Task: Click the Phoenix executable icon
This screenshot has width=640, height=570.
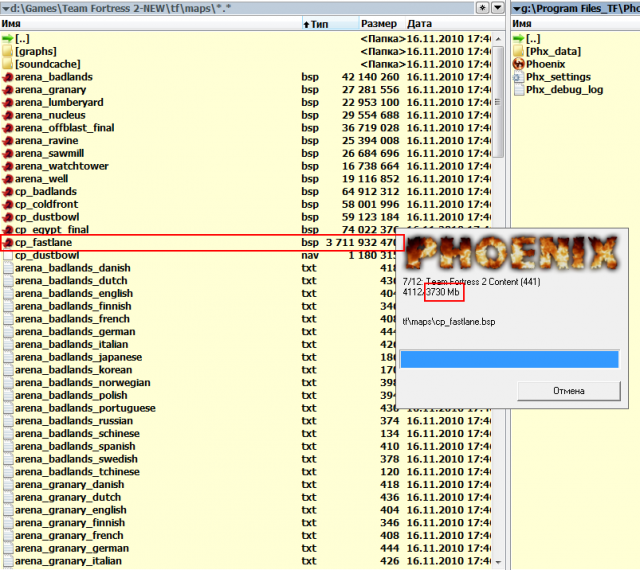Action: point(518,64)
